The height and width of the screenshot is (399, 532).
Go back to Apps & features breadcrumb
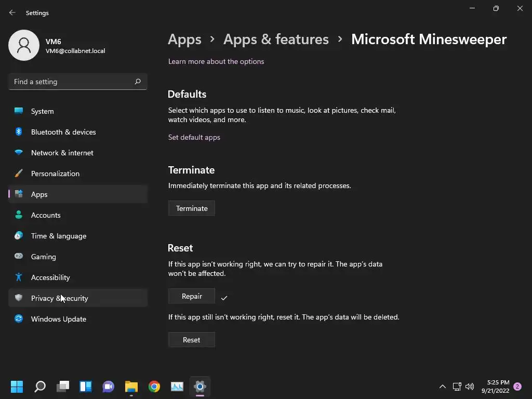click(x=276, y=39)
